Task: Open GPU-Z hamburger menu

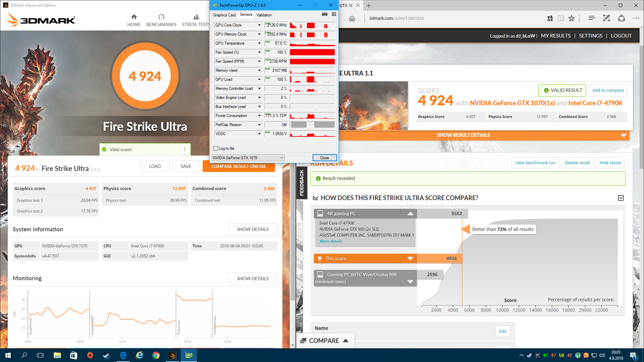Action: click(334, 14)
